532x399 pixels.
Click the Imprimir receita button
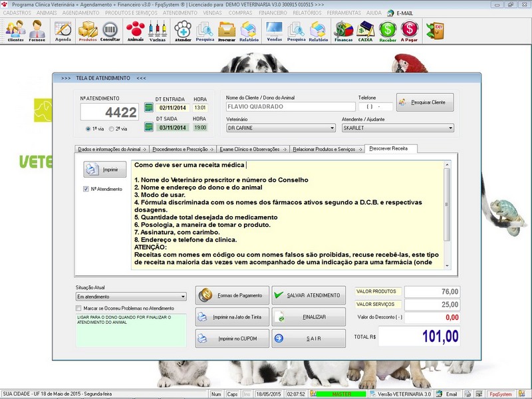105,170
